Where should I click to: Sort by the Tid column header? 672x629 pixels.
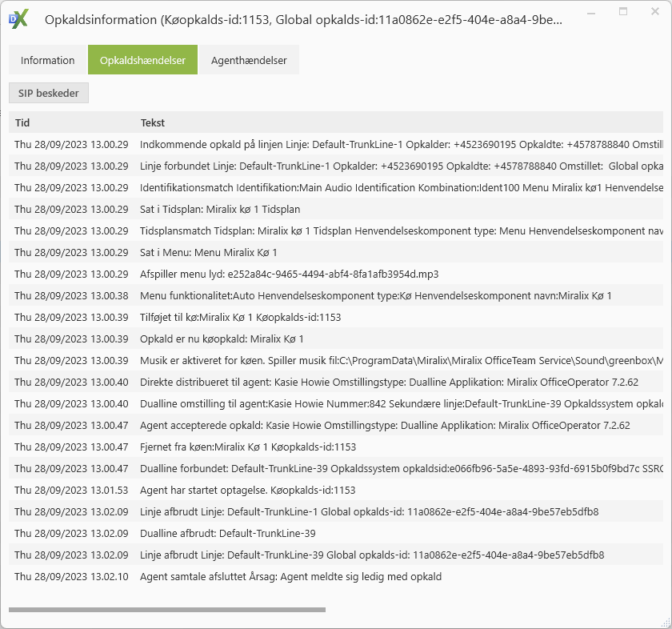[23, 122]
